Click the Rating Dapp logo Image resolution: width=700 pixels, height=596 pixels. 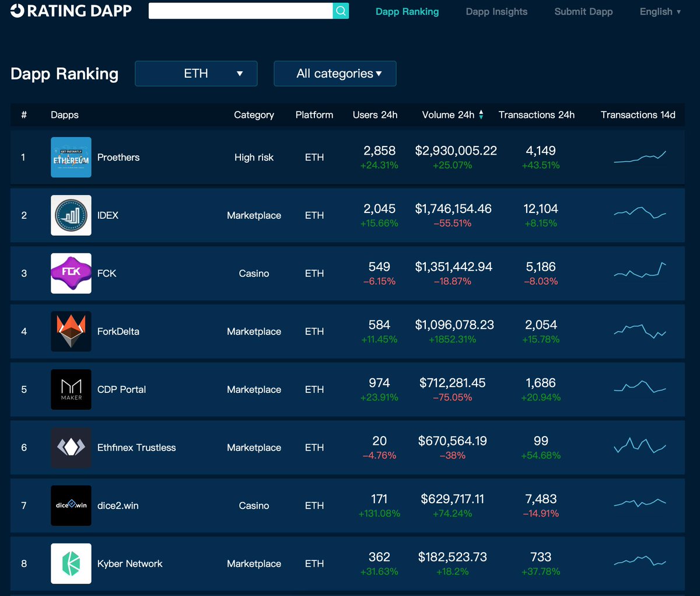71,11
